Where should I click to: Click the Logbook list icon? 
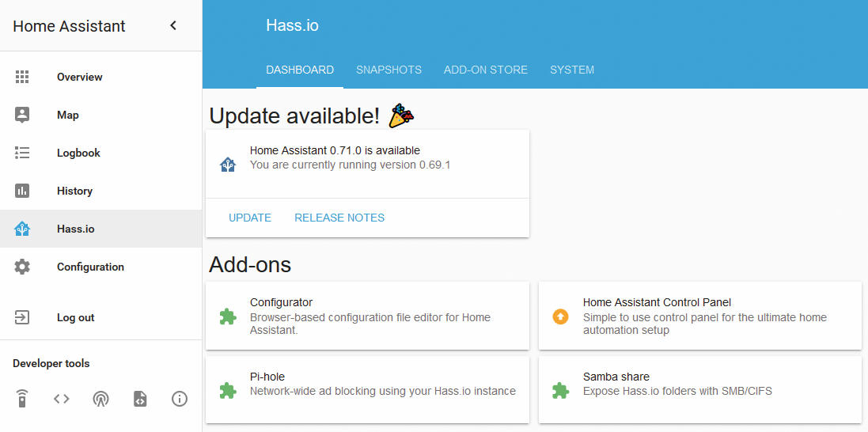click(22, 153)
